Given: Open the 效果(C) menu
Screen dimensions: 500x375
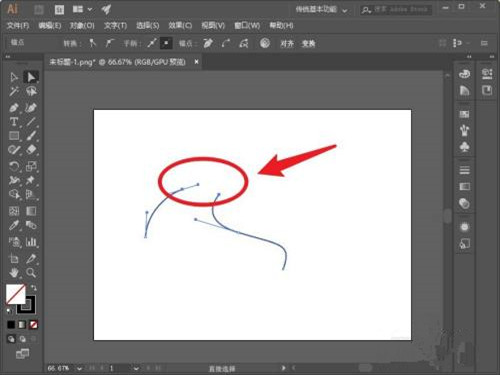Looking at the screenshot, I should pos(180,25).
